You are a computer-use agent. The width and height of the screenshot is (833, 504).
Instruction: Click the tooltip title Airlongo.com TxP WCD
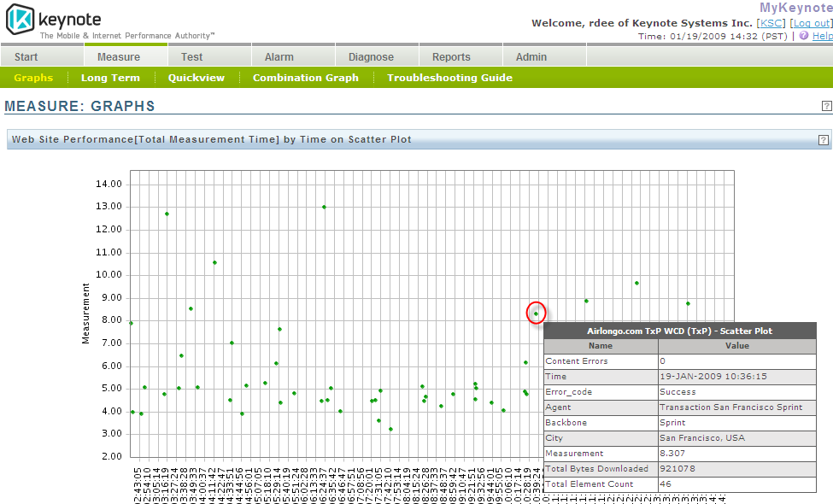(x=679, y=331)
